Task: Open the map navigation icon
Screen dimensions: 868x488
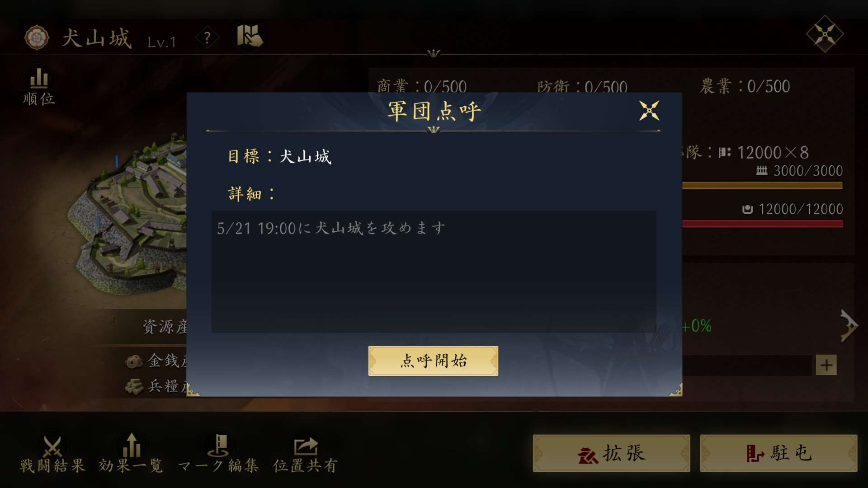Action: pyautogui.click(x=249, y=36)
